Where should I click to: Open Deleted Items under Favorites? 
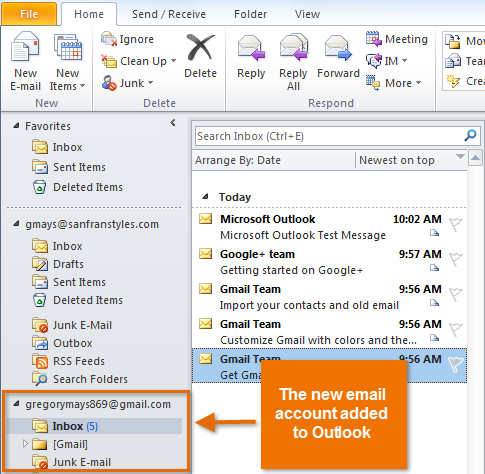point(77,187)
